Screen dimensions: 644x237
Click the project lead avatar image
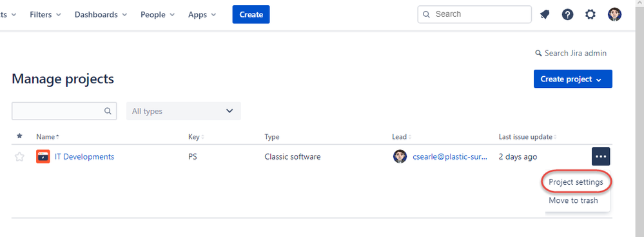(x=400, y=157)
